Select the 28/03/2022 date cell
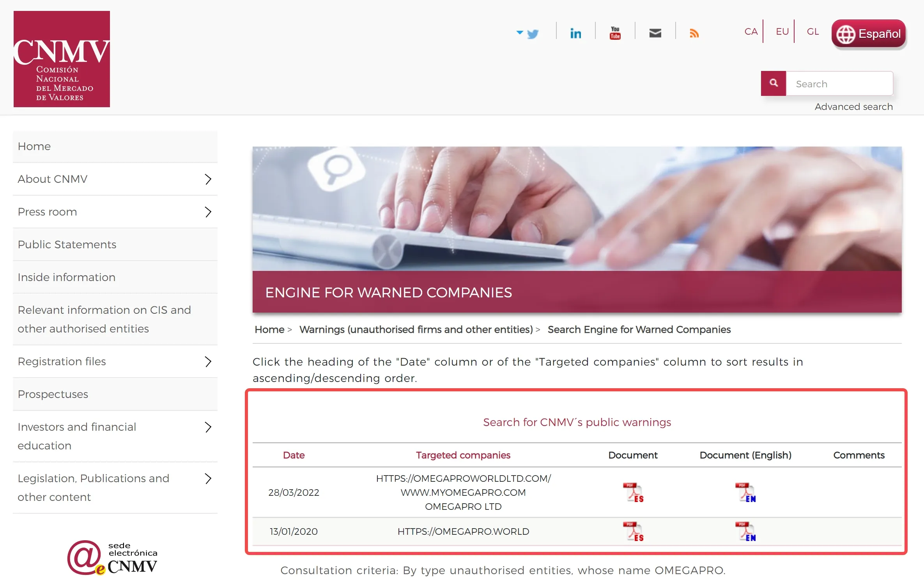Viewport: 924px width, 587px height. 294,492
